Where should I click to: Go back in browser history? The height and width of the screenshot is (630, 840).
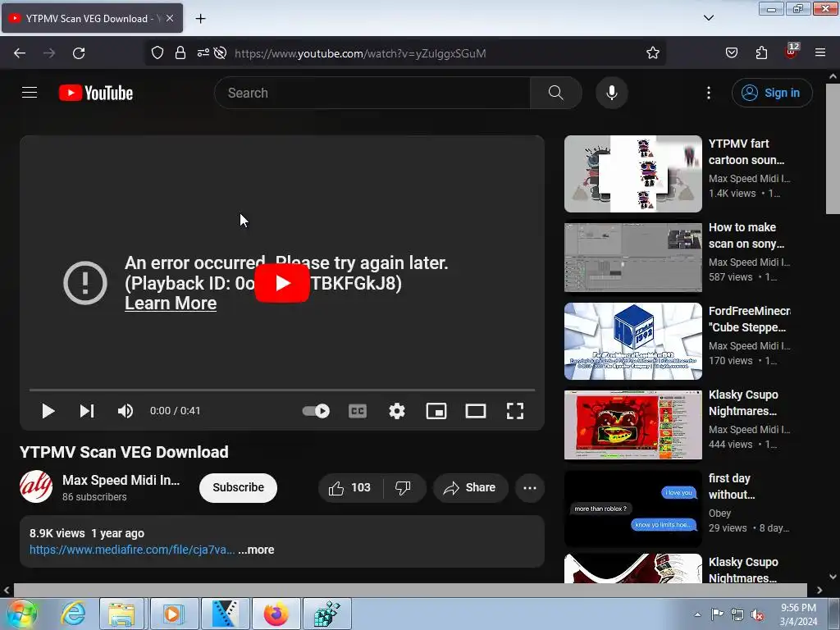20,53
